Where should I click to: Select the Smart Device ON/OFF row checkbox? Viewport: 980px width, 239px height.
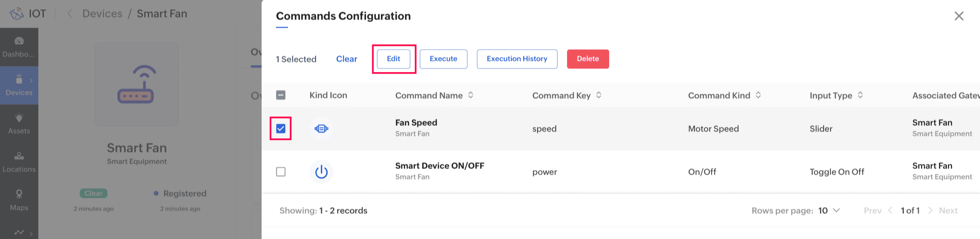pyautogui.click(x=281, y=172)
